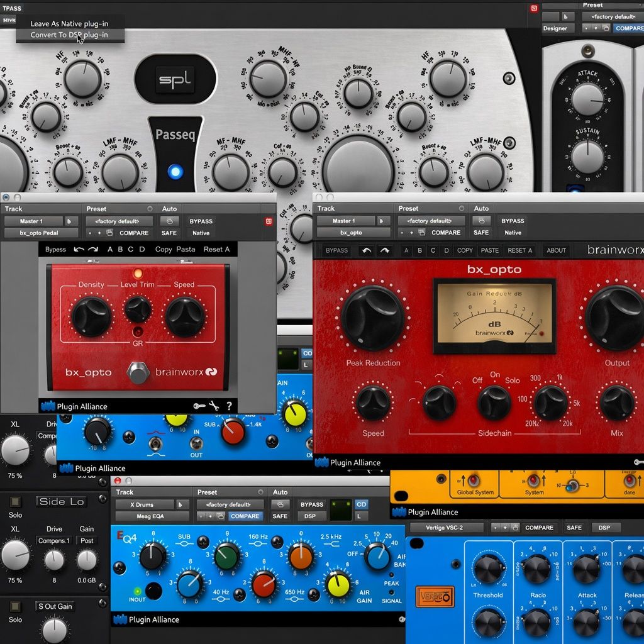The image size is (644, 644).
Task: Click COMPARE in bx_opto Pedal header
Action: pos(134,233)
